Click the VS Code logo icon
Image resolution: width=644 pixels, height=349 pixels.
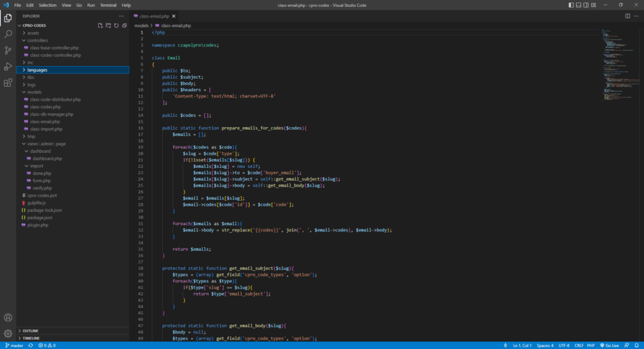point(6,5)
